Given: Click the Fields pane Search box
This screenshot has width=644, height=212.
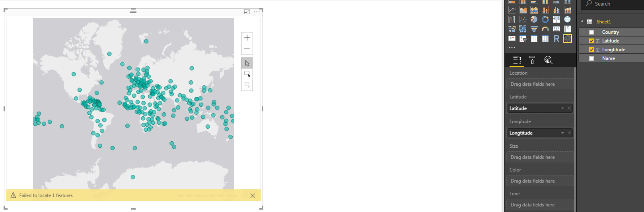Looking at the screenshot, I should coord(613,4).
